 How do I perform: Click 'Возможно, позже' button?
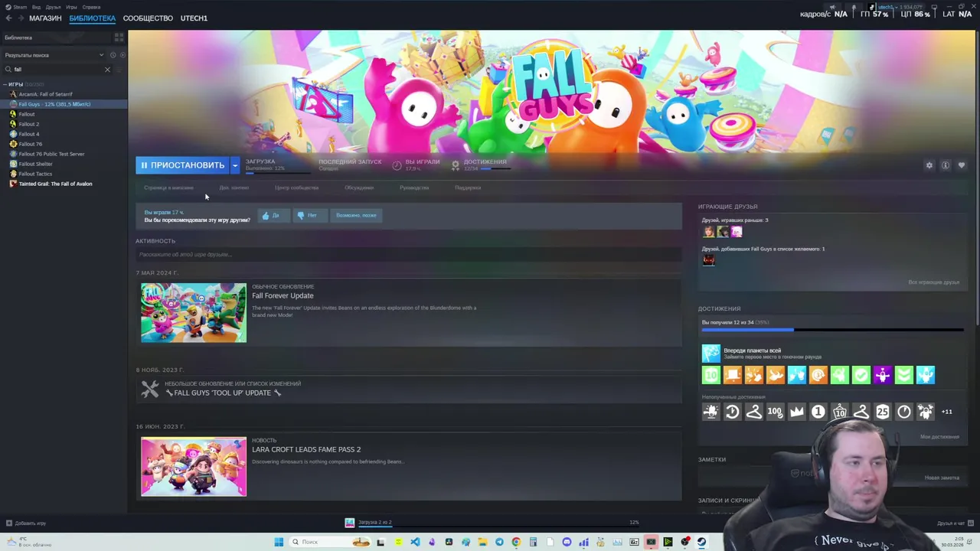(x=356, y=215)
